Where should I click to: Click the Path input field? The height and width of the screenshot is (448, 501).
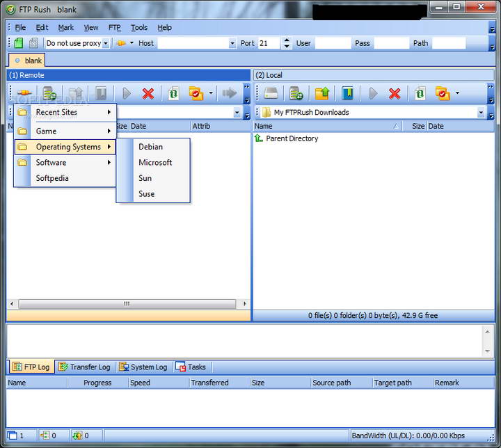(x=449, y=43)
